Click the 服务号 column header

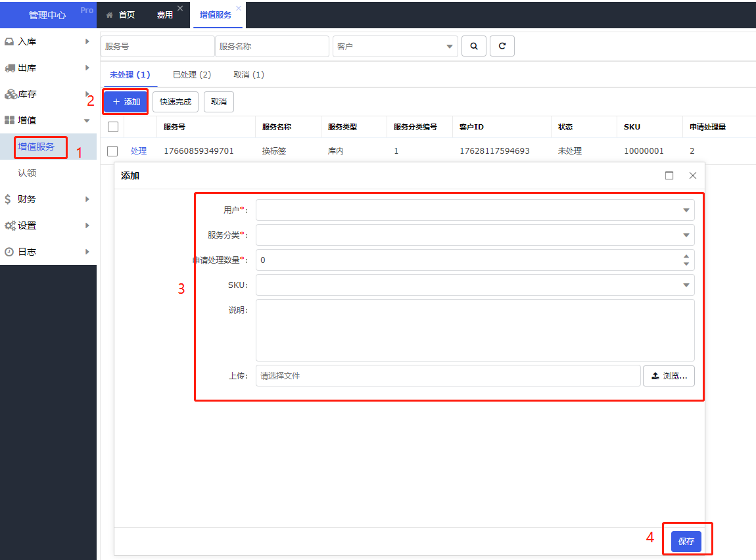tap(174, 127)
